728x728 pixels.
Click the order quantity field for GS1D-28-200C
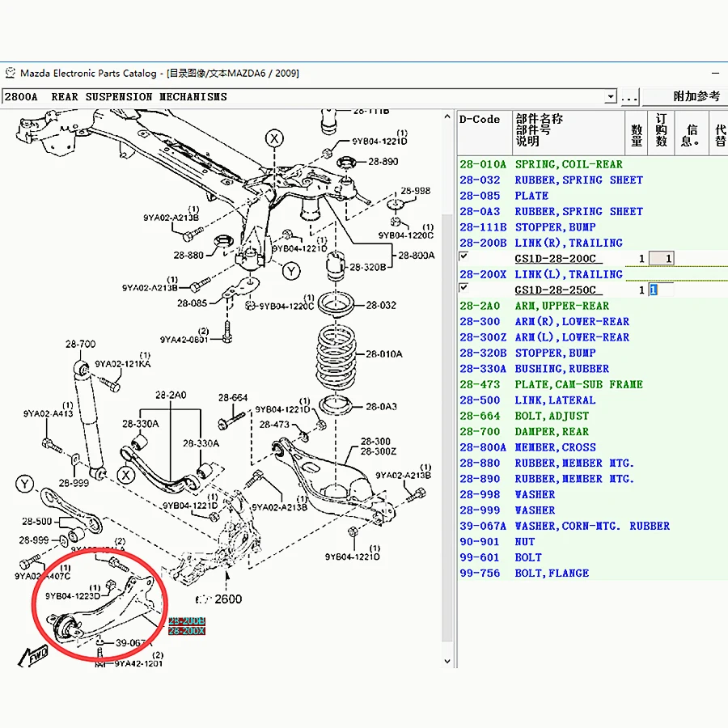pyautogui.click(x=661, y=259)
